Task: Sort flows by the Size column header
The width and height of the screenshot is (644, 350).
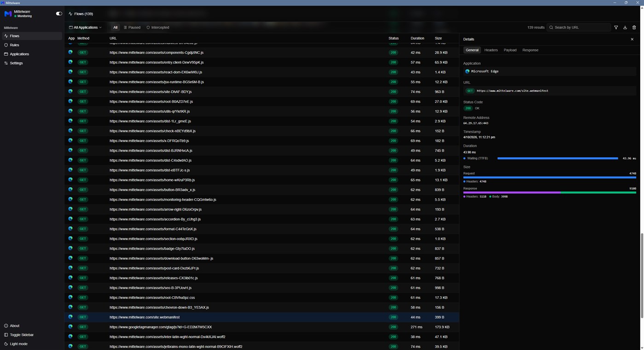Action: click(x=438, y=38)
